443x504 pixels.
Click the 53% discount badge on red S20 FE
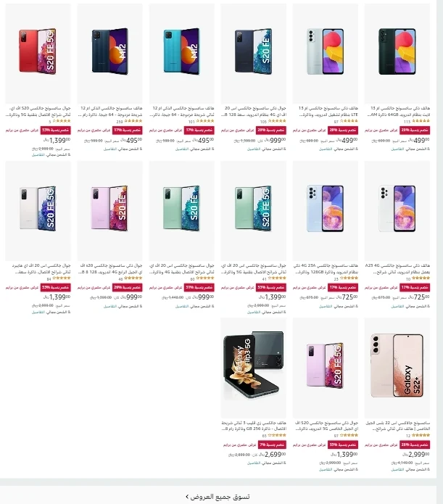(56, 131)
